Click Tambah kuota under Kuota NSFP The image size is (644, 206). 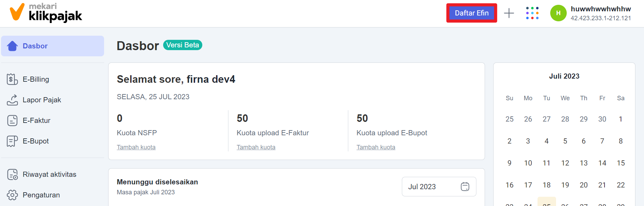pyautogui.click(x=136, y=147)
